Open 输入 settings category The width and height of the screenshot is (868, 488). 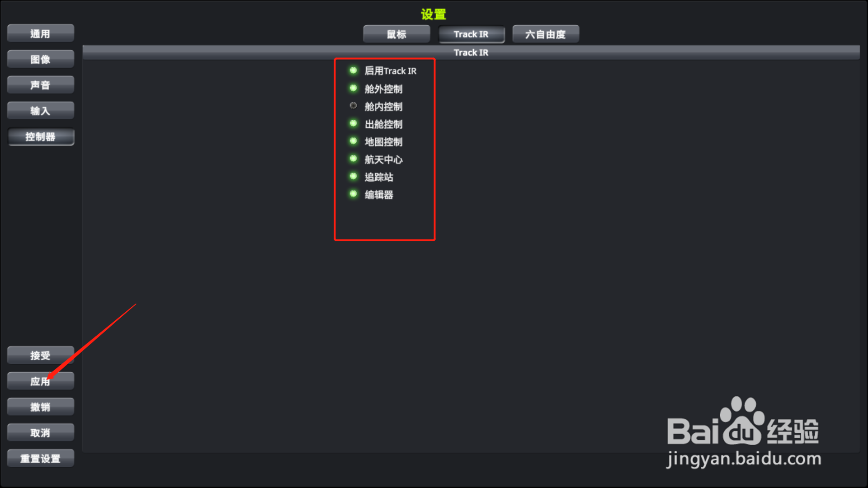41,111
